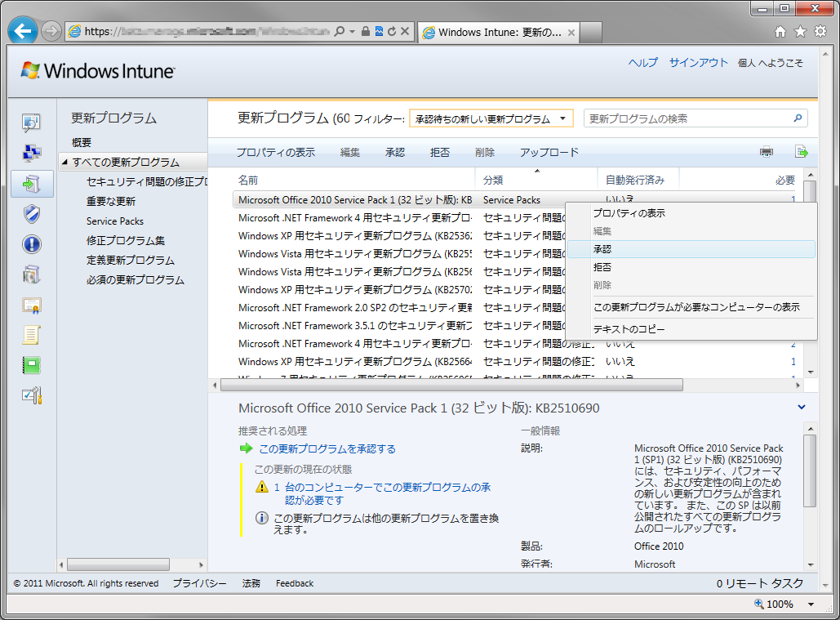The height and width of the screenshot is (620, 840).
Task: Open the Computers workspace icon
Action: pos(31,153)
